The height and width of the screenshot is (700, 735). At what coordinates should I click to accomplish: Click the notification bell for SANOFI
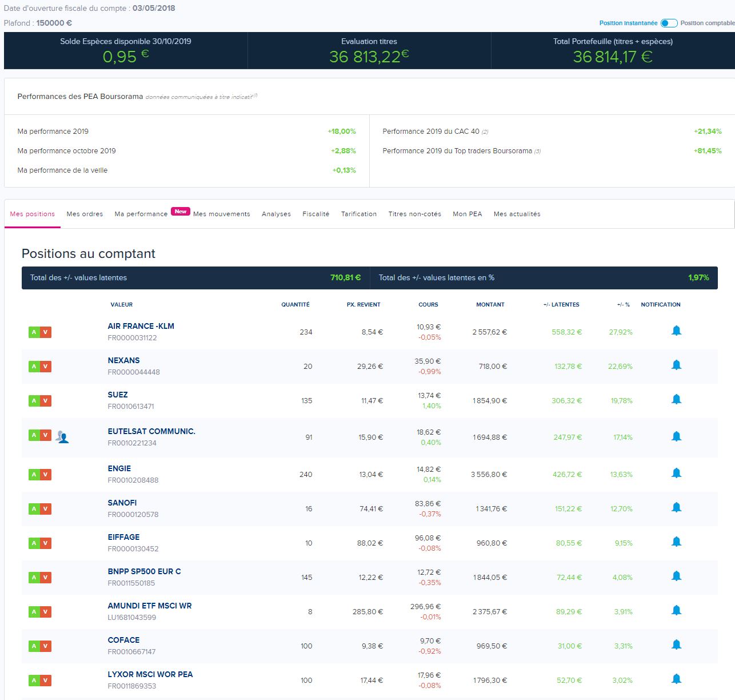[676, 507]
